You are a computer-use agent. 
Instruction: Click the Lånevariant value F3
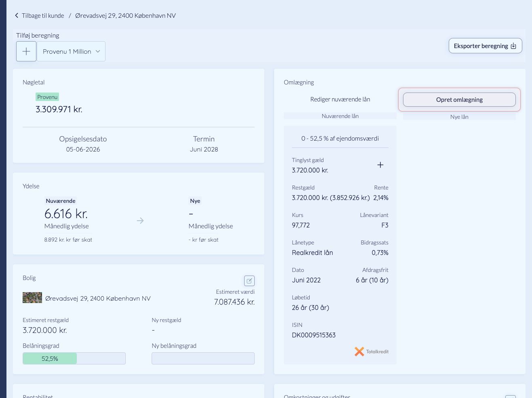(385, 225)
